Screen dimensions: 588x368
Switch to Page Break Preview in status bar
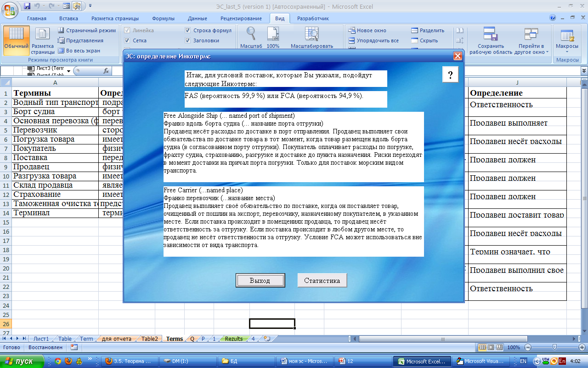tap(499, 347)
